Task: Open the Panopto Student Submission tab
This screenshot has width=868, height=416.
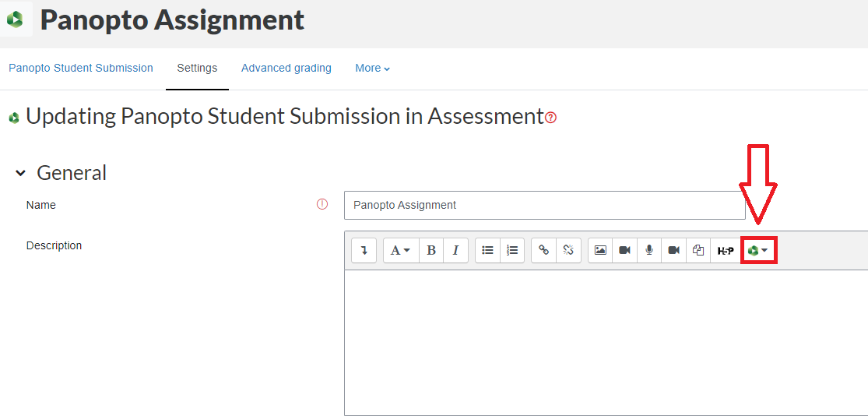Action: pyautogui.click(x=81, y=68)
